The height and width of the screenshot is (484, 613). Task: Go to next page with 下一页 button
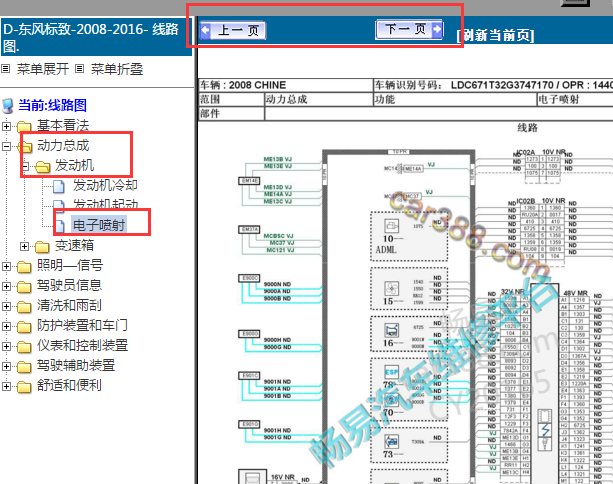(409, 29)
